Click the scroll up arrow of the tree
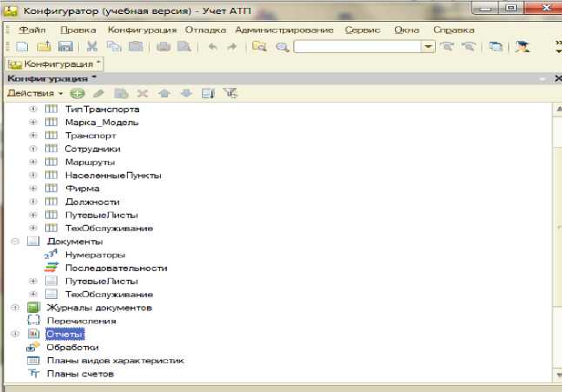The height and width of the screenshot is (392, 562). click(x=559, y=109)
